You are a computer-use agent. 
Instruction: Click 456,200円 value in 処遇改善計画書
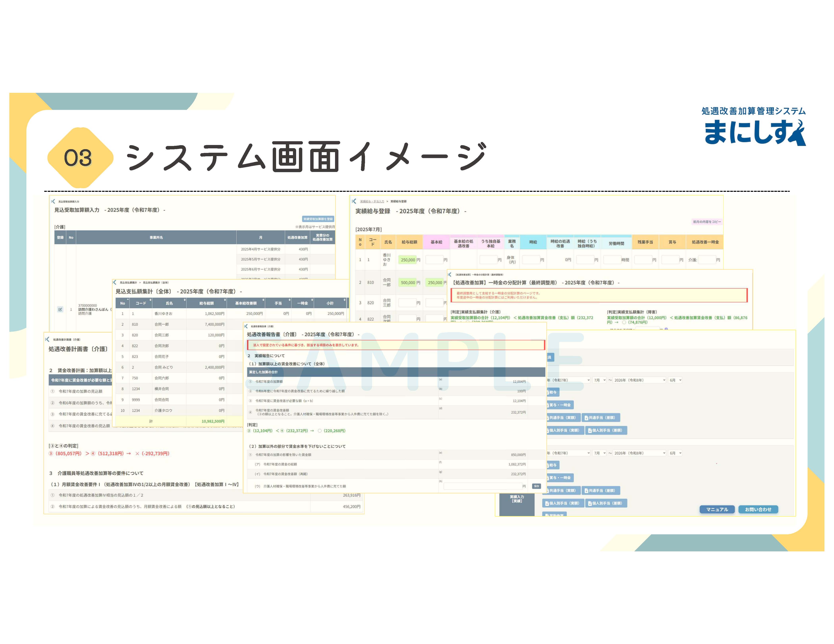[352, 507]
